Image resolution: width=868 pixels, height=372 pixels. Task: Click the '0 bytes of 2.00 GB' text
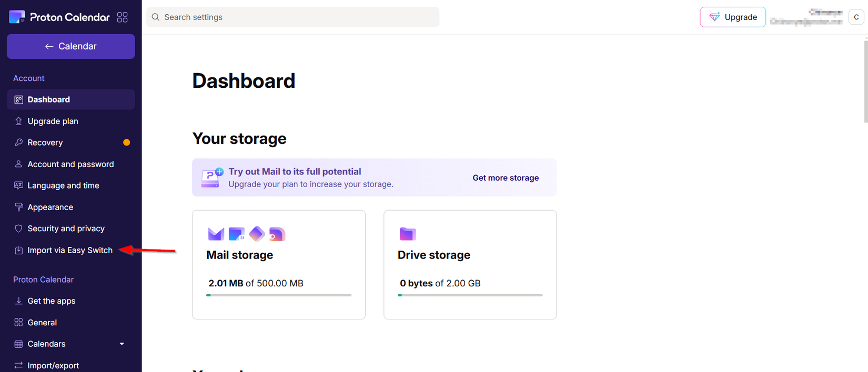pos(440,283)
